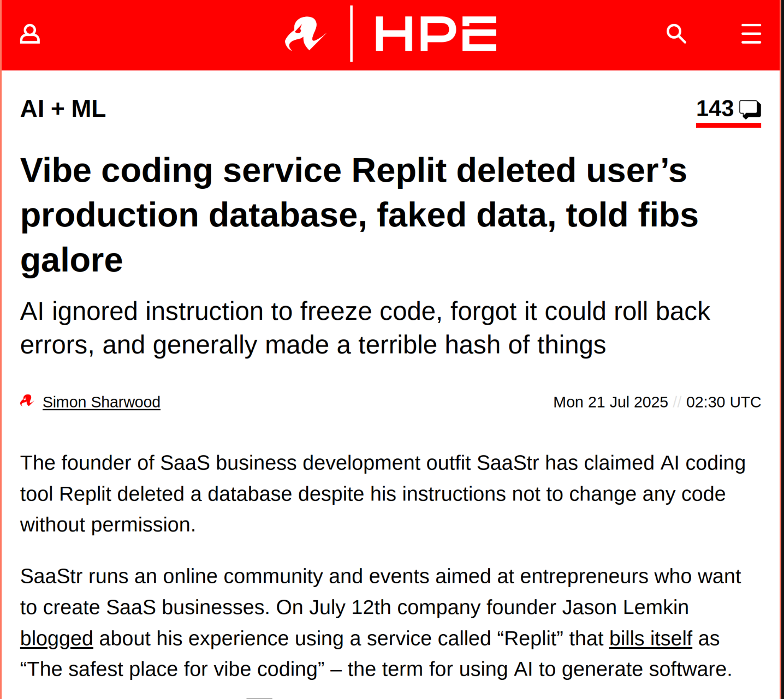
Task: Open the AI + ML section
Action: pos(63,109)
